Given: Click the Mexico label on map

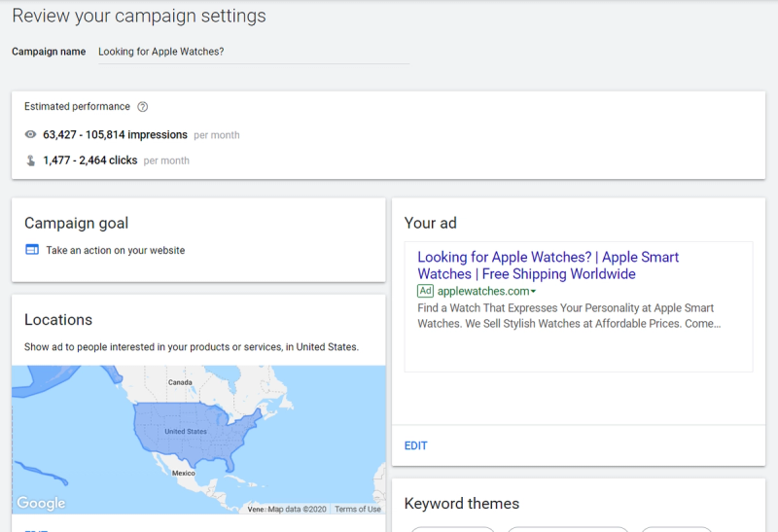Looking at the screenshot, I should 184,473.
